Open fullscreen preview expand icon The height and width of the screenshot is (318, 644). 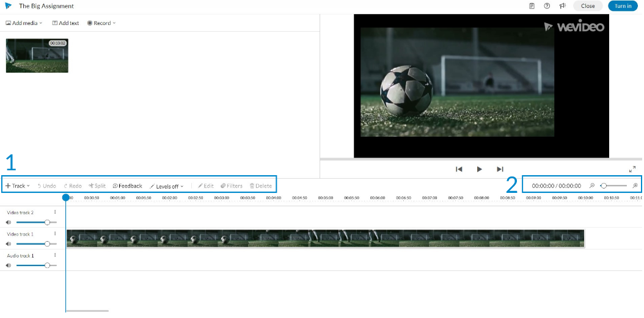[632, 169]
